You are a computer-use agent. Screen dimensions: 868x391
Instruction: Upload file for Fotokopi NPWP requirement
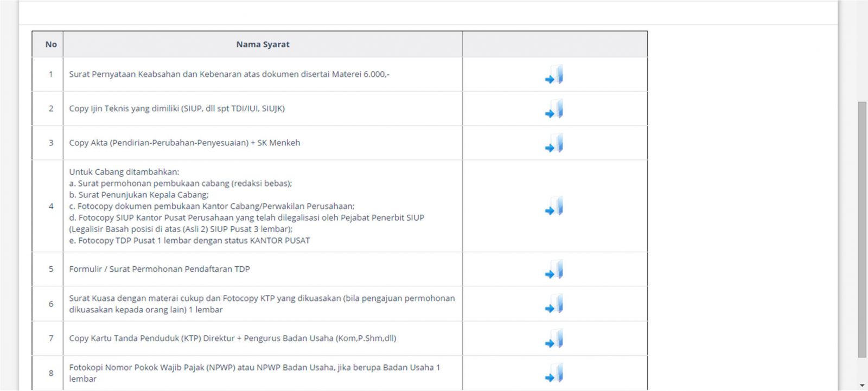554,374
